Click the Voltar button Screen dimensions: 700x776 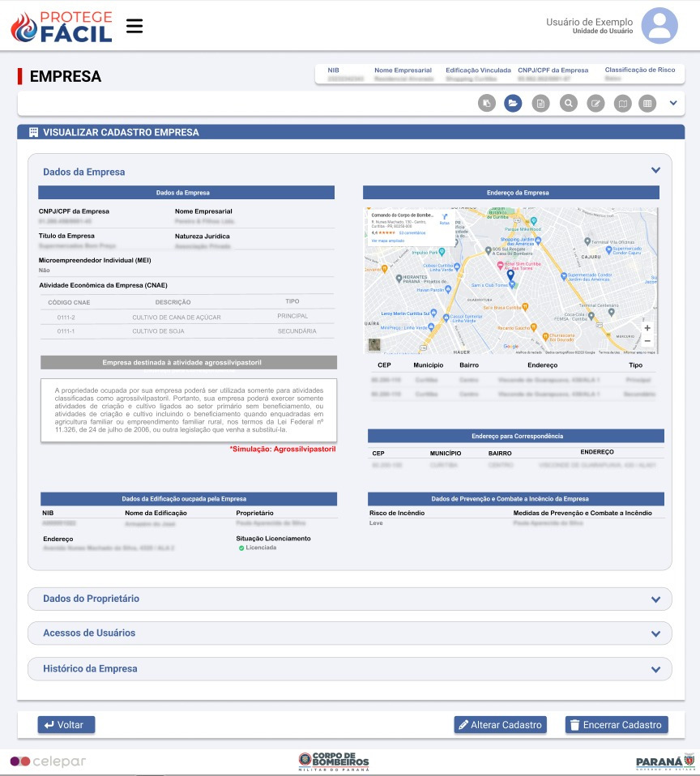[66, 725]
